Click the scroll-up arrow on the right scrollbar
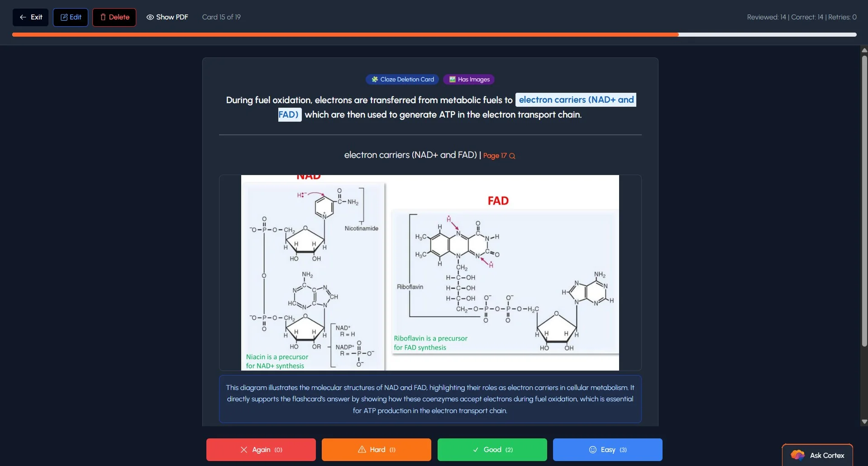This screenshot has height=466, width=868. coord(863,50)
